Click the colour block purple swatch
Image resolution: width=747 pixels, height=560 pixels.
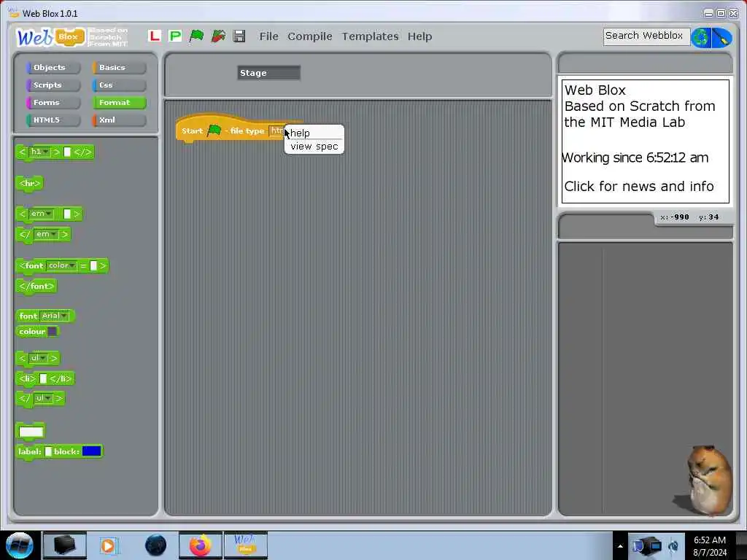(53, 332)
